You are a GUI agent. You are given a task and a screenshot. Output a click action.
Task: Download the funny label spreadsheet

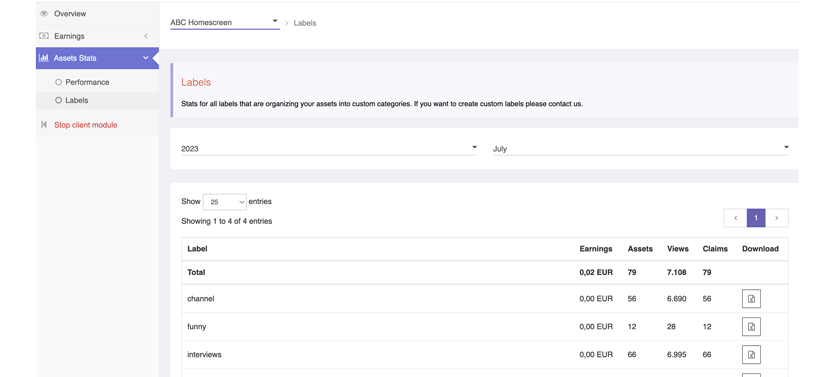tap(751, 326)
